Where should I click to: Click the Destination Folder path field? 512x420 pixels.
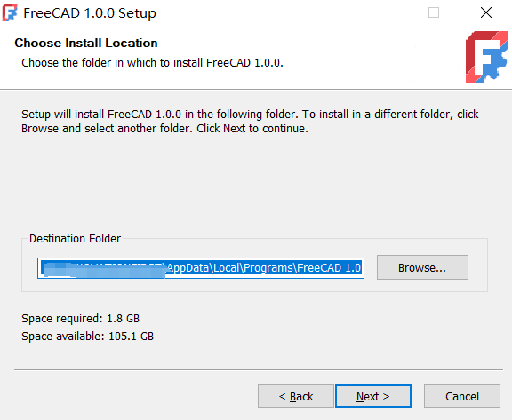click(x=201, y=268)
